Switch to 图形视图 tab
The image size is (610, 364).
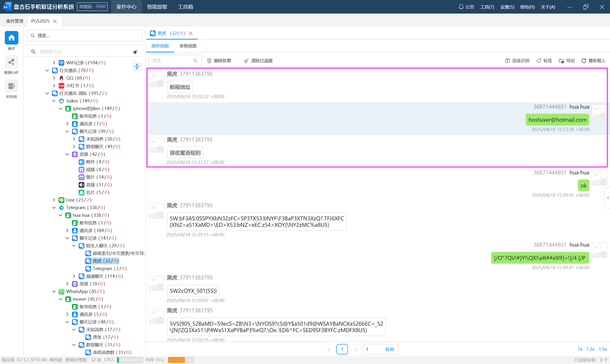(160, 46)
